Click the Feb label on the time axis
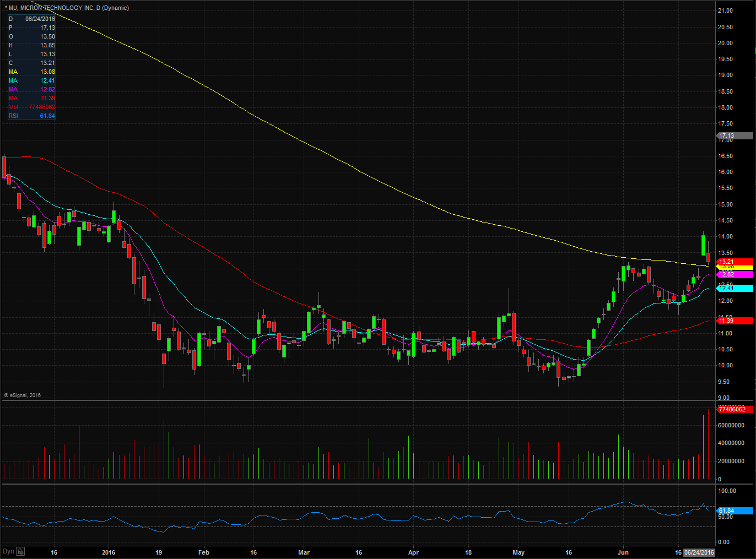This screenshot has width=756, height=559. pyautogui.click(x=204, y=552)
